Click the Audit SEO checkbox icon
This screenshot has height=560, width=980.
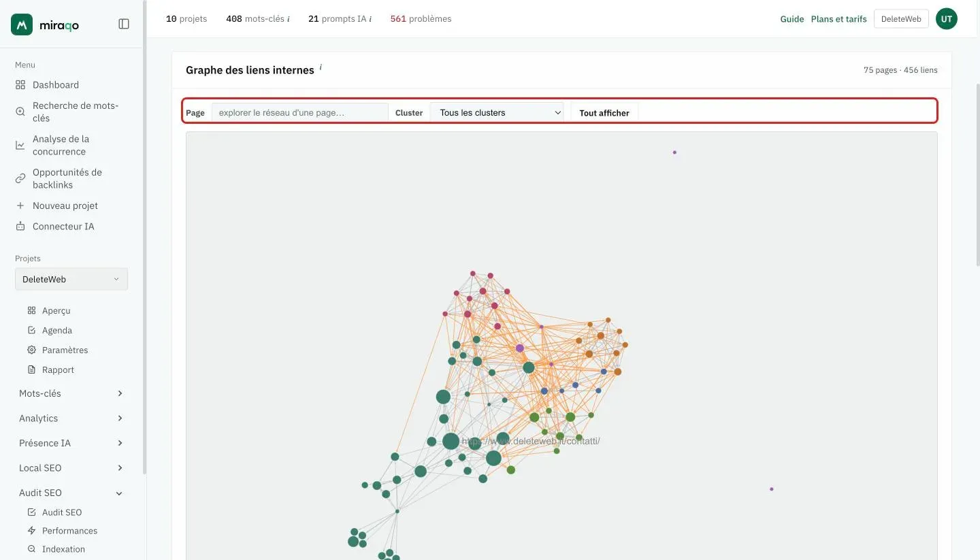click(31, 512)
